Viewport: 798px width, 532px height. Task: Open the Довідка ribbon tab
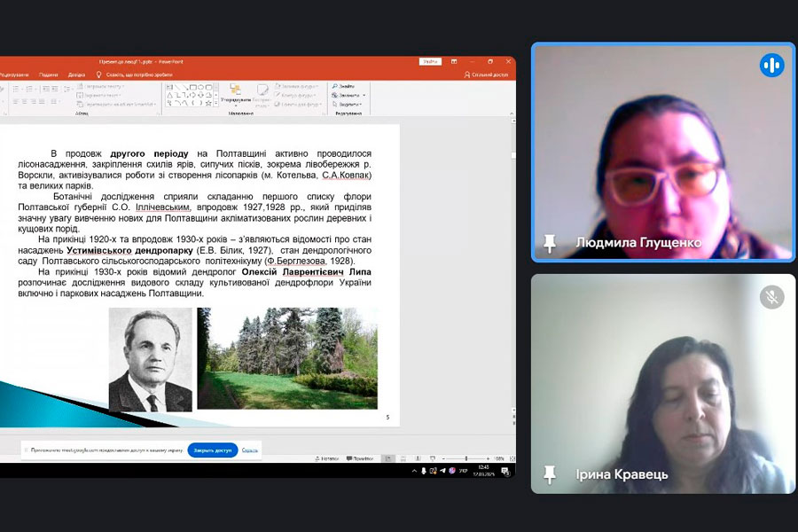(76, 74)
